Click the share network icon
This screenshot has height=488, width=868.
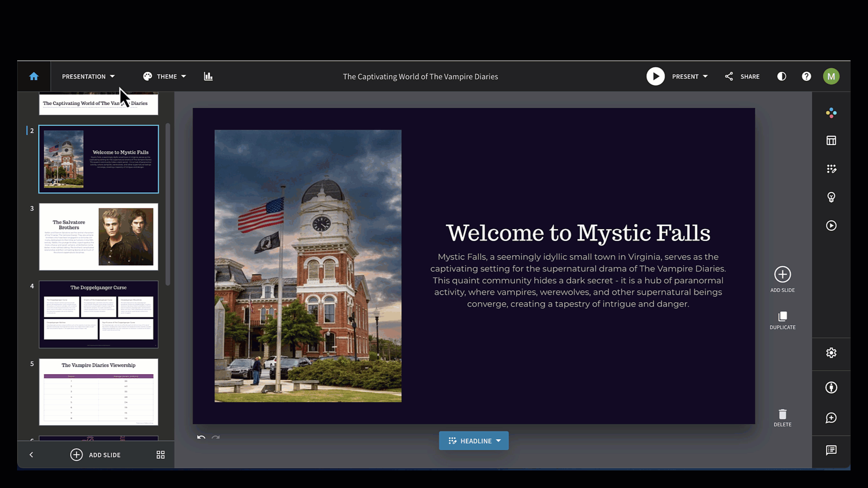729,76
